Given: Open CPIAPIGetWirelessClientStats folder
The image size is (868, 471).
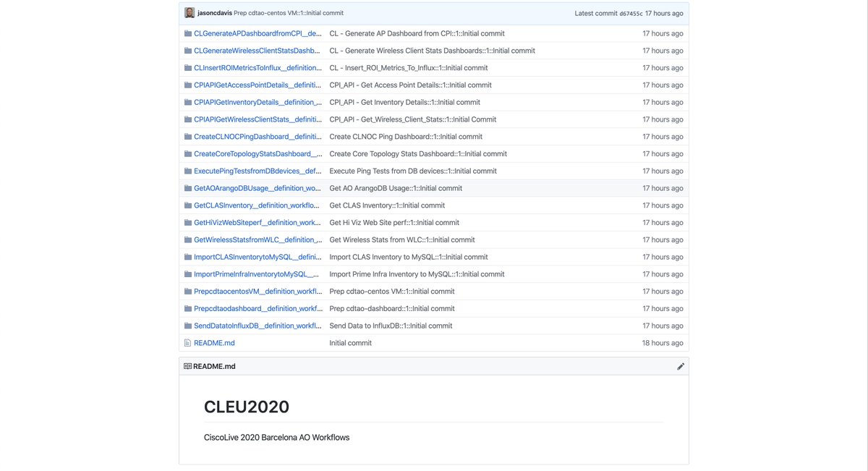Looking at the screenshot, I should tap(258, 119).
